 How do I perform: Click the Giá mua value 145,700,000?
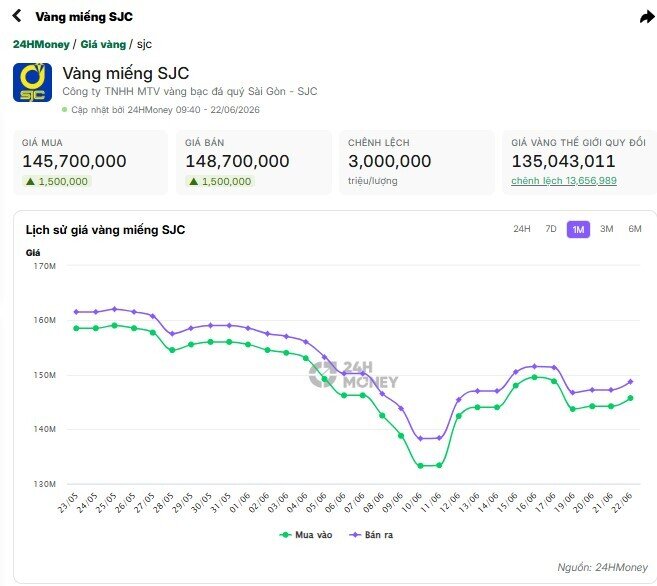click(74, 161)
